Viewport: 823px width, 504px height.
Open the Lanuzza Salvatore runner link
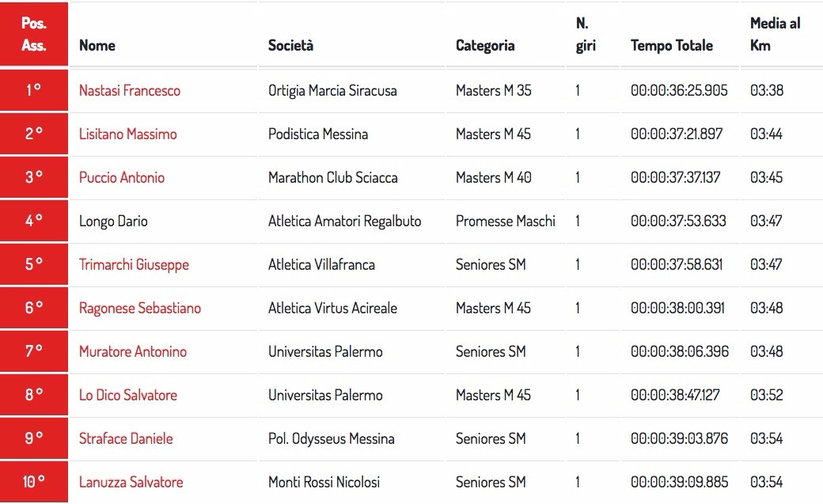click(x=131, y=482)
